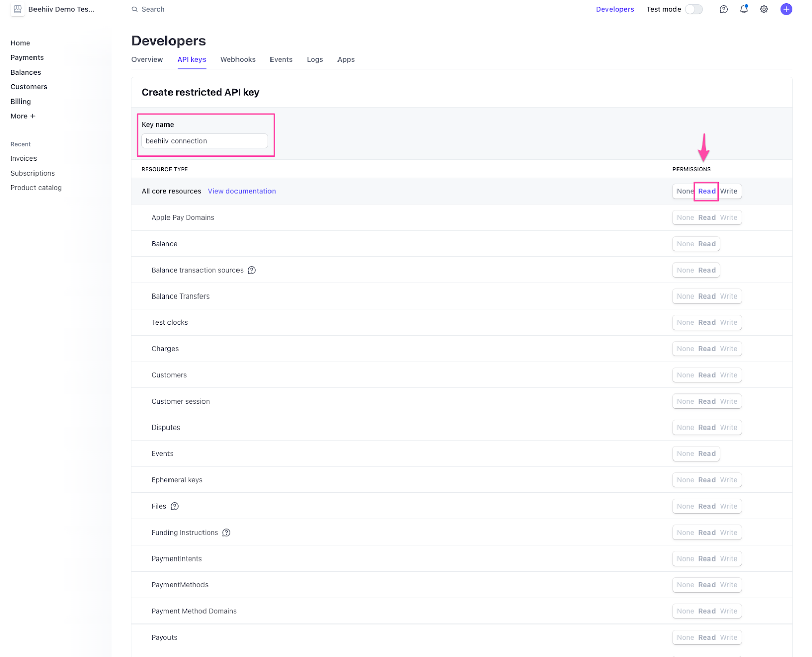Choose Read for Apple Pay Domains
812x657 pixels.
click(706, 218)
